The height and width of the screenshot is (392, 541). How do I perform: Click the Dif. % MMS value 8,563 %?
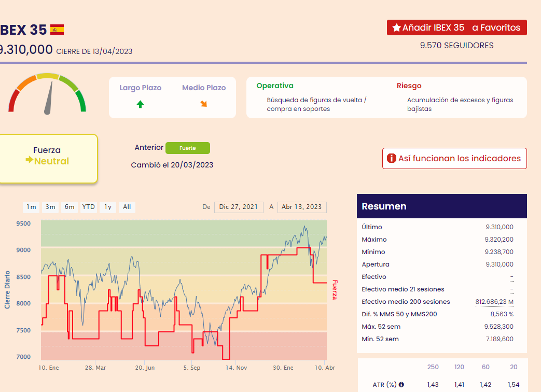pos(502,314)
